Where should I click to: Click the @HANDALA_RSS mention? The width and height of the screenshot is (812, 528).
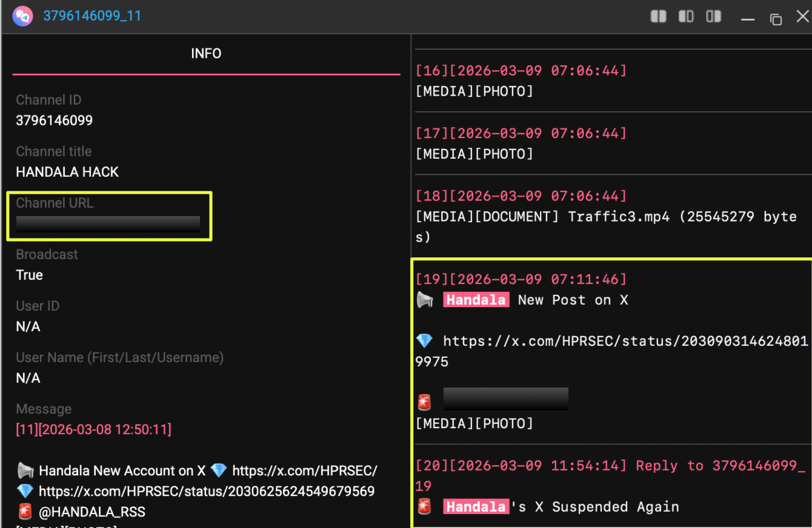92,512
